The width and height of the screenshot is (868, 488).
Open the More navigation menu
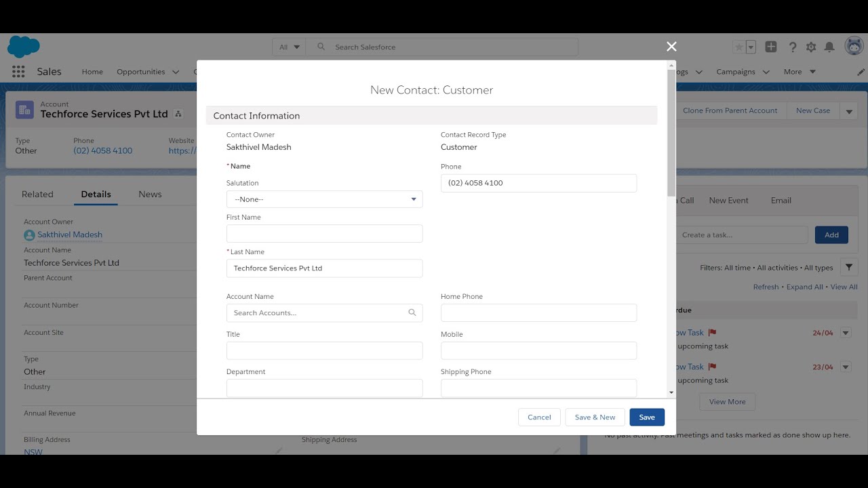point(800,72)
